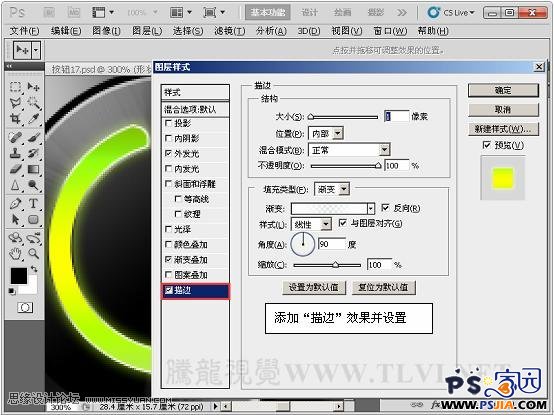Enable the 内发光 inner glow checkbox
This screenshot has width=554, height=415.
pyautogui.click(x=169, y=169)
